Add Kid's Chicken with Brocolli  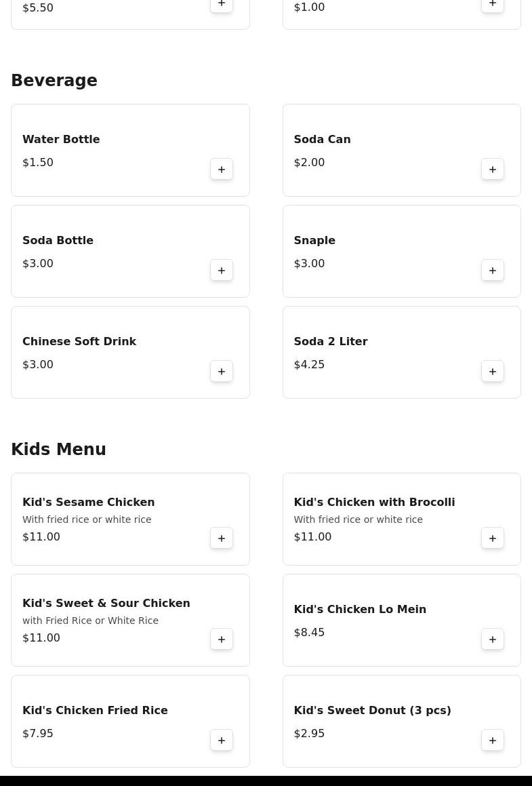pos(493,538)
